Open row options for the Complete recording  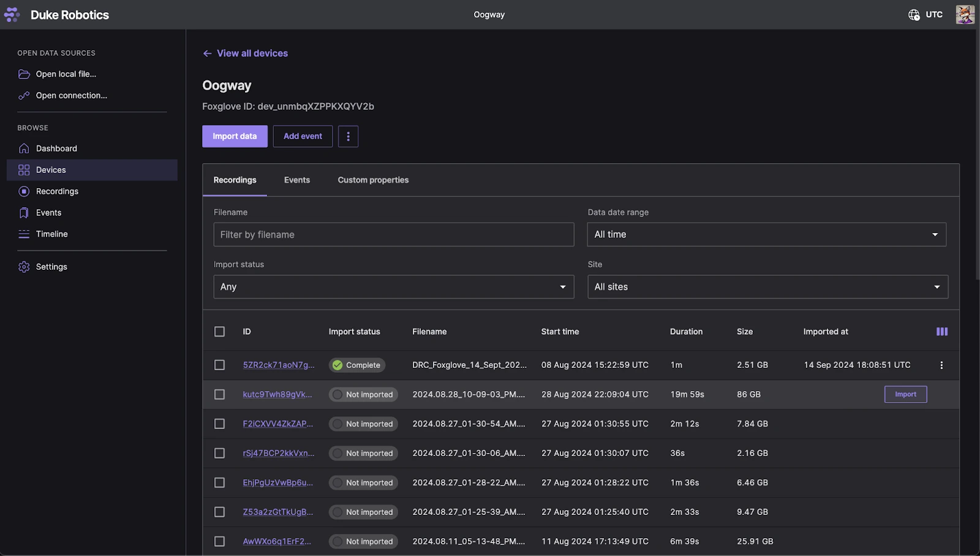[x=941, y=365]
